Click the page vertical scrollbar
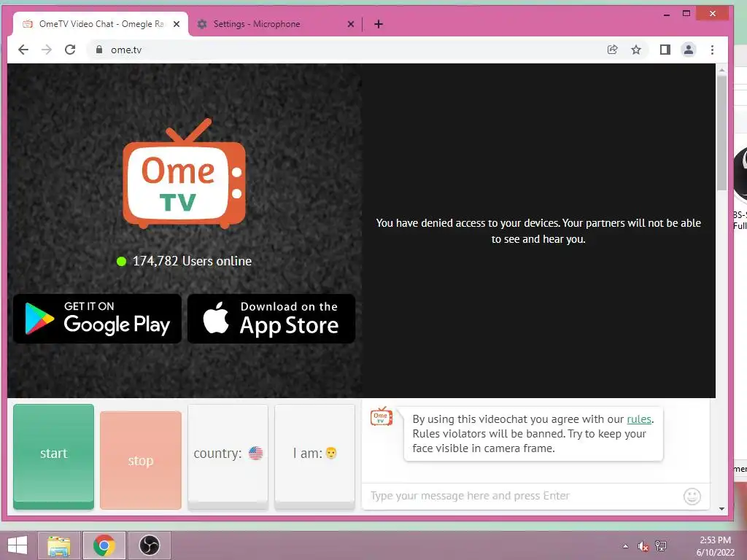This screenshot has width=747, height=560. (x=721, y=133)
